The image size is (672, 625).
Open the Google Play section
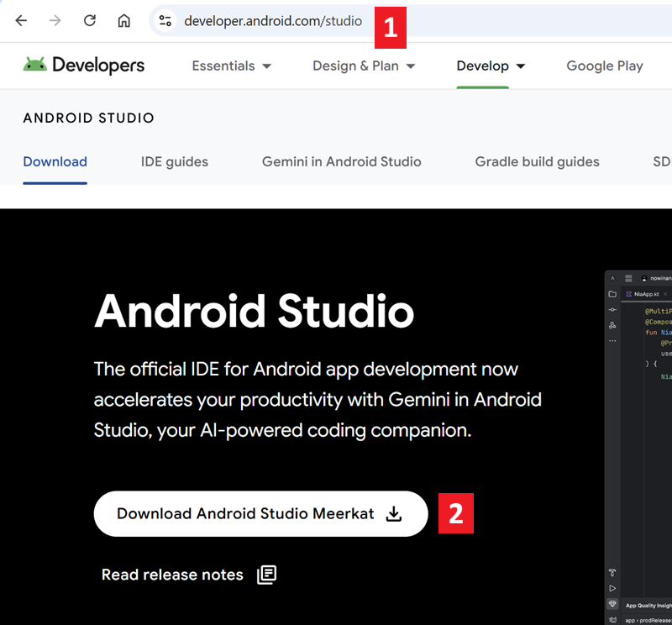pos(605,66)
